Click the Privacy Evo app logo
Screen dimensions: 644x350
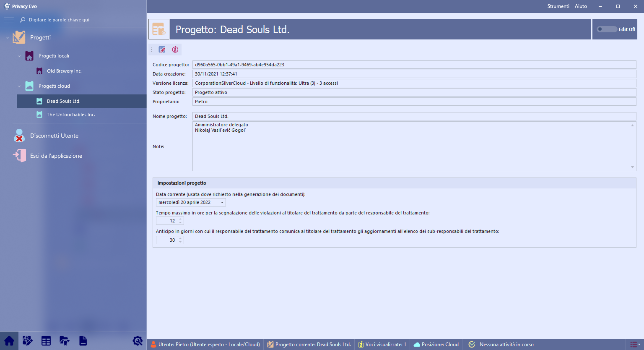(x=7, y=6)
